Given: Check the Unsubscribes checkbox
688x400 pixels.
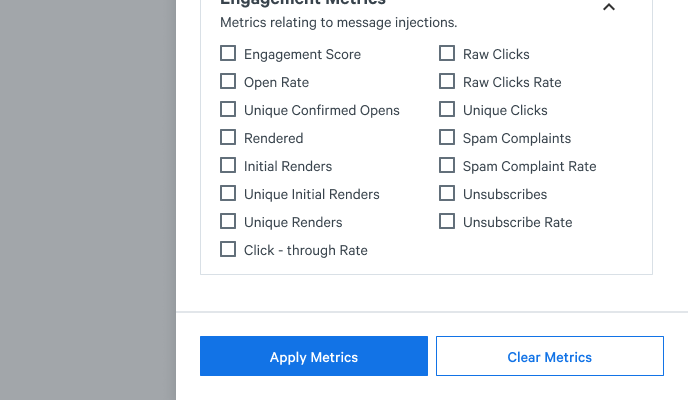Looking at the screenshot, I should click(447, 194).
